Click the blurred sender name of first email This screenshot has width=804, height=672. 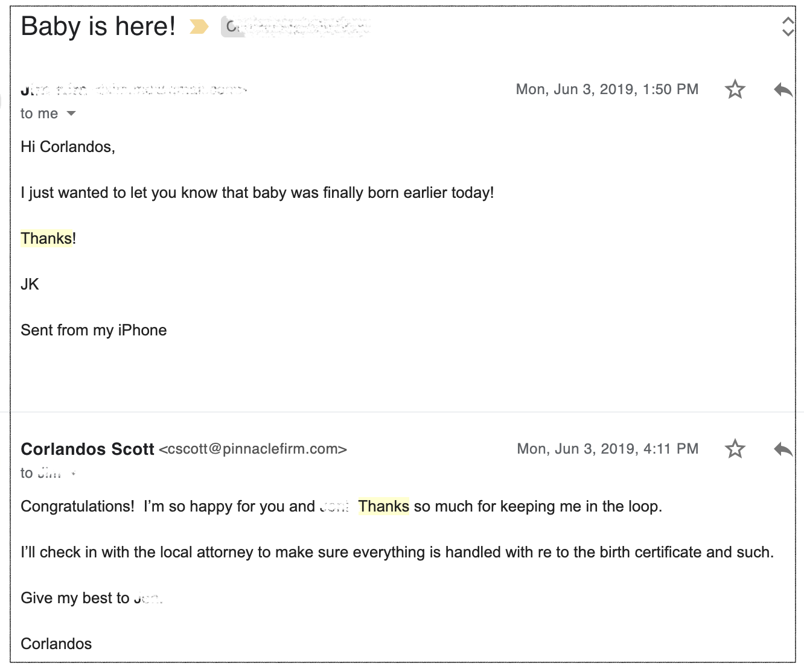[x=54, y=90]
